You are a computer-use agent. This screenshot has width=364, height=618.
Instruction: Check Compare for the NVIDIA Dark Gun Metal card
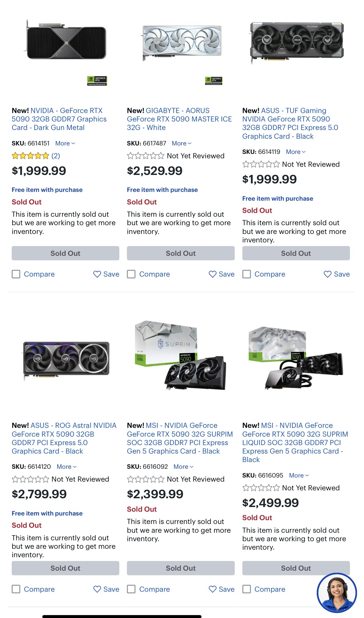click(16, 274)
